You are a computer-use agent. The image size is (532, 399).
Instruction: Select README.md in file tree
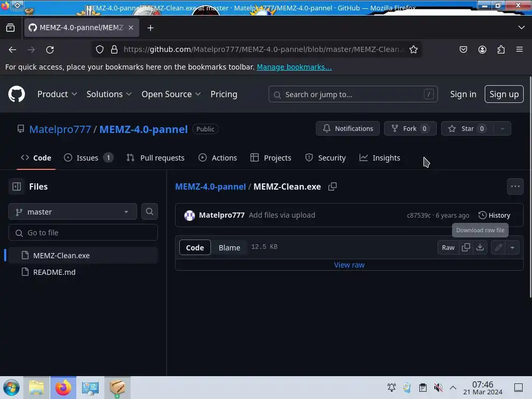pos(83,272)
